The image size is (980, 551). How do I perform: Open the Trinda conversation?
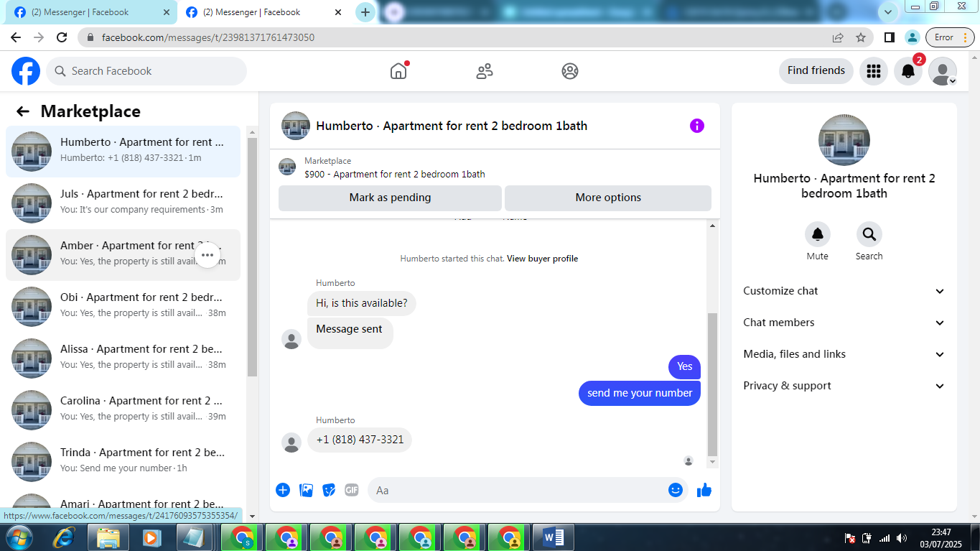pos(123,462)
